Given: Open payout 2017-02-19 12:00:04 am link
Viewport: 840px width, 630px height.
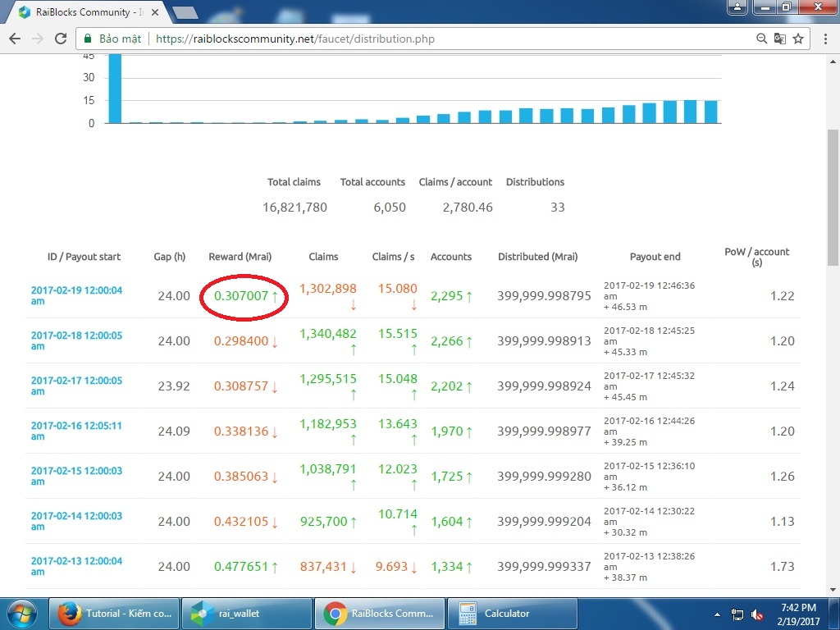Looking at the screenshot, I should point(76,295).
